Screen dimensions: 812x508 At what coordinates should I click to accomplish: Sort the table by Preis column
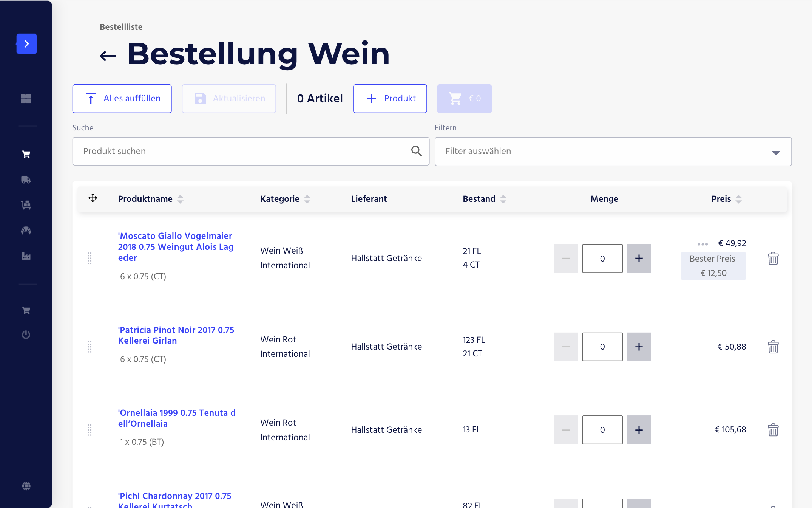click(739, 198)
